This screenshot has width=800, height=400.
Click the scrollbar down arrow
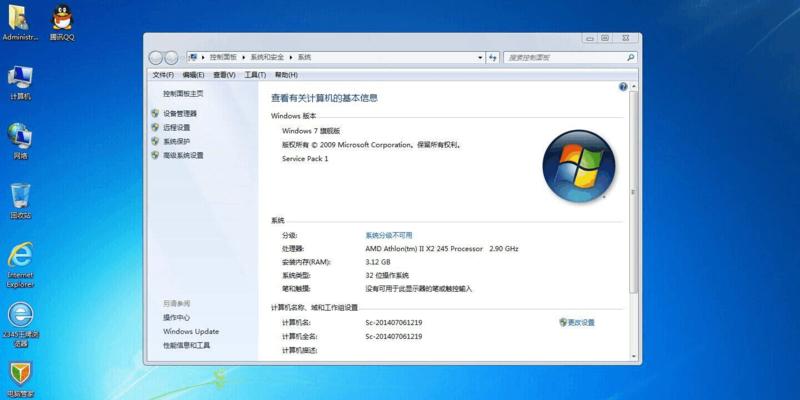[634, 356]
